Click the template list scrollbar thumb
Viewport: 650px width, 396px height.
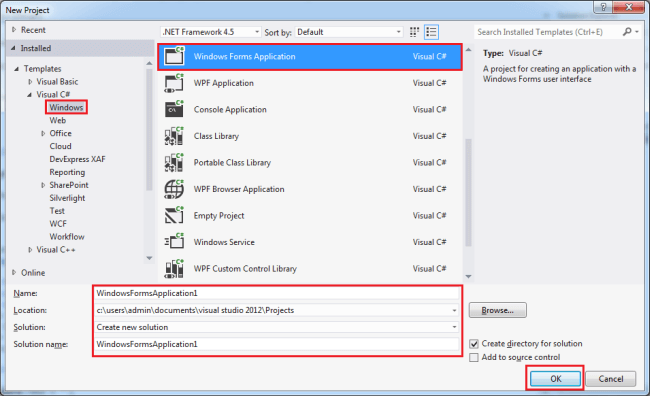[x=468, y=192]
